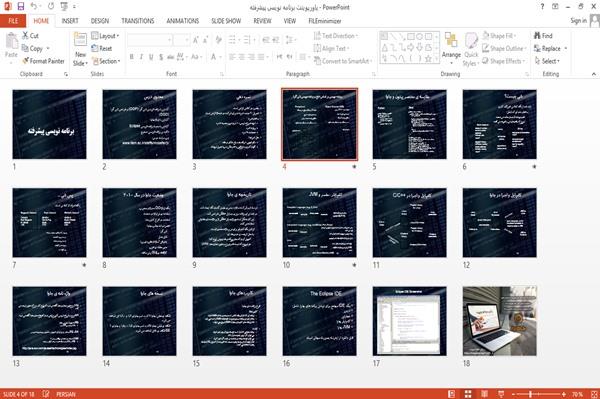The width and height of the screenshot is (600, 399).
Task: Toggle align text left
Action: click(x=232, y=57)
